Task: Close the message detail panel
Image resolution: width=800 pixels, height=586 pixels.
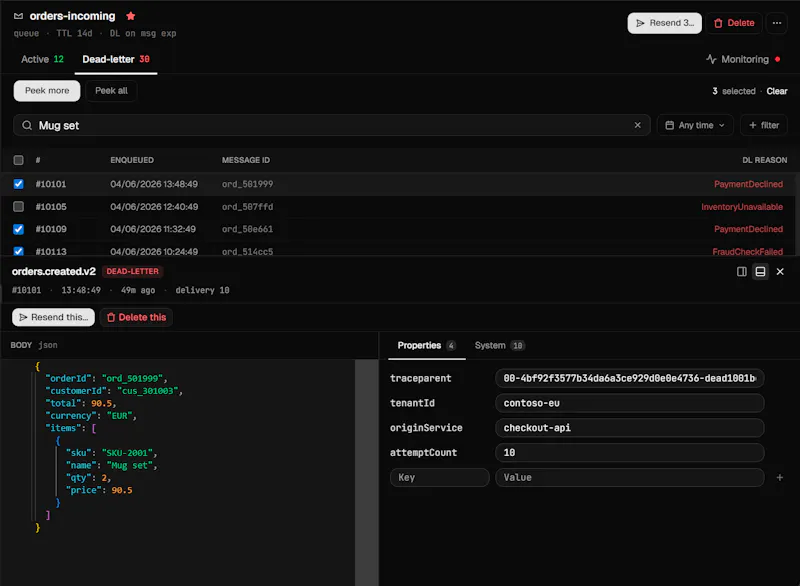Action: [x=780, y=271]
